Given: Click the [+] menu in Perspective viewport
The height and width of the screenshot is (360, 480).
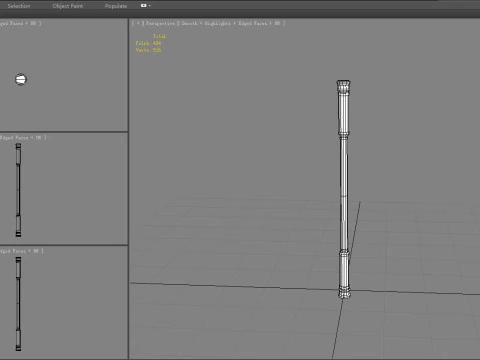Looking at the screenshot, I should click(138, 23).
